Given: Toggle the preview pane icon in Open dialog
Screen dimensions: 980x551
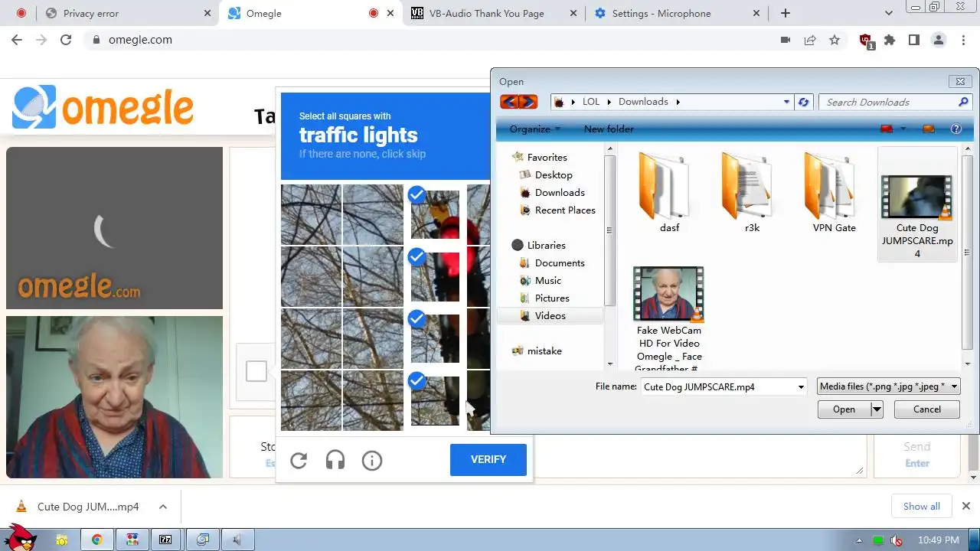Looking at the screenshot, I should point(929,129).
